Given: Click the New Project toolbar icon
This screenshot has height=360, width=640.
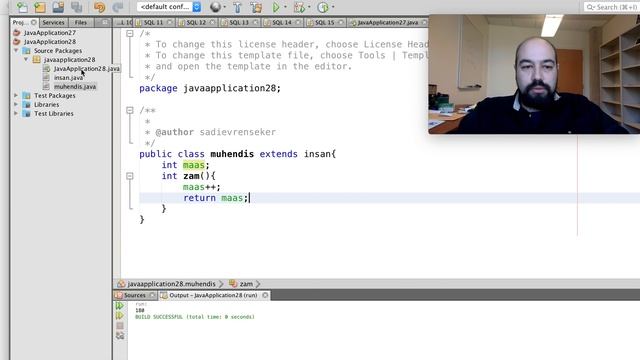Looking at the screenshot, I should coord(40,7).
